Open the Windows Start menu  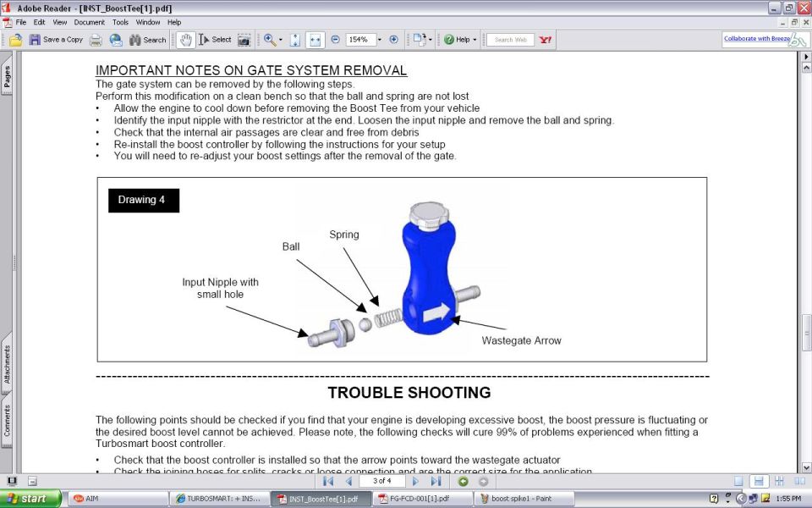click(x=30, y=499)
